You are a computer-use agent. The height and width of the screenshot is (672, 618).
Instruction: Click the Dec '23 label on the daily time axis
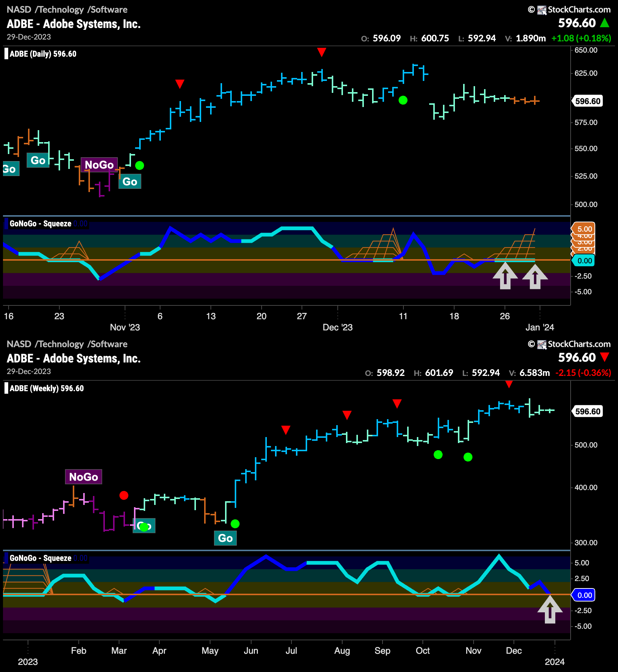click(338, 327)
